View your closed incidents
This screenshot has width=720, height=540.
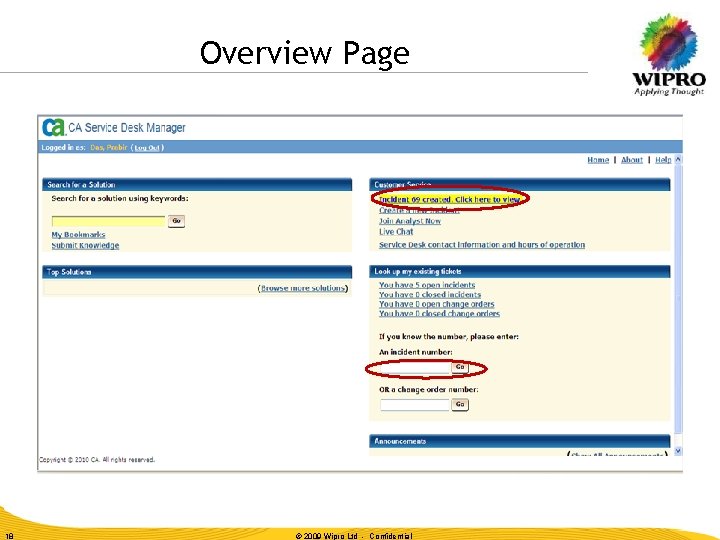pos(430,294)
